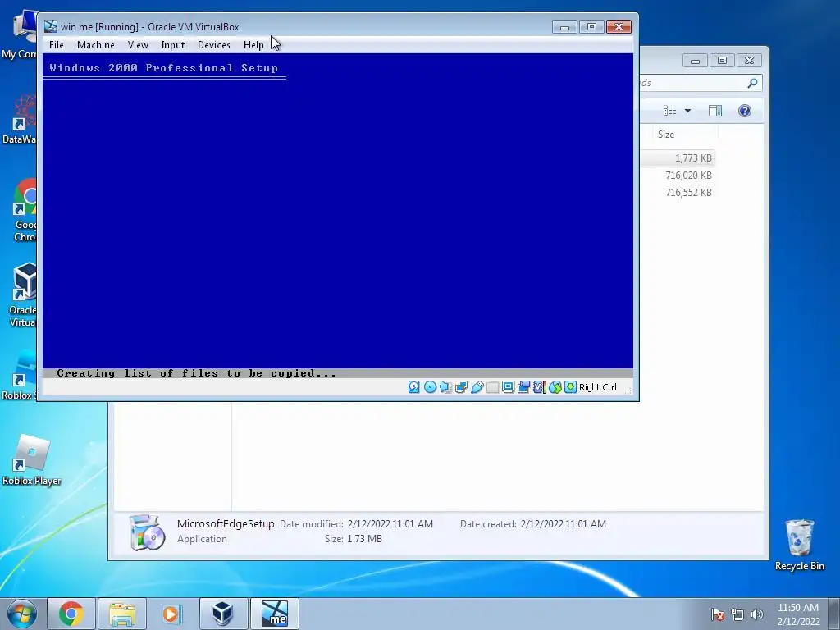Maximize the 'win me [Running]' VirtualBox window
840x630 pixels.
pos(591,27)
